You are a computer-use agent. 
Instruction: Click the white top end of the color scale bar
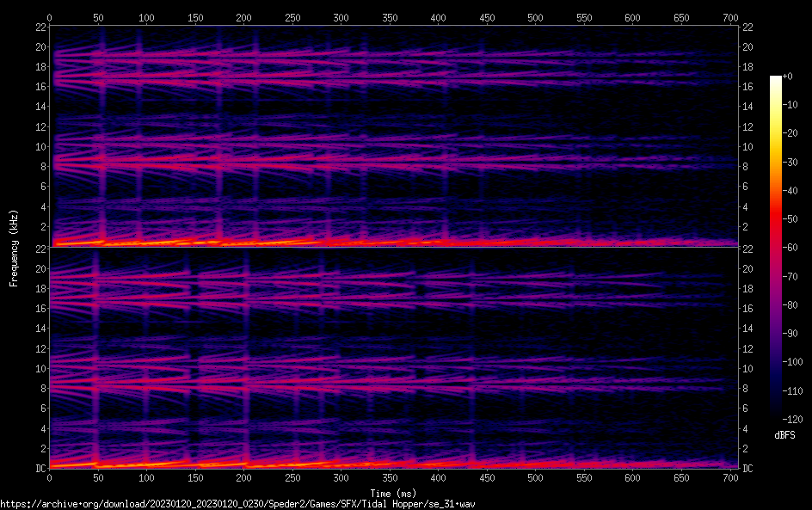click(776, 79)
